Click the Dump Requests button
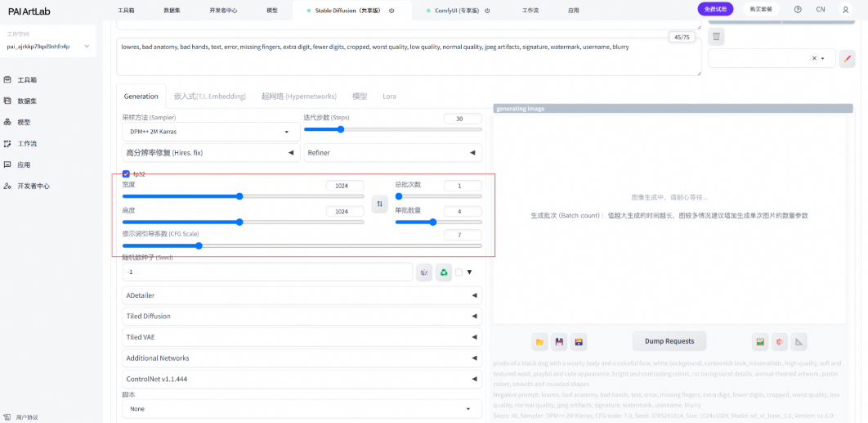This screenshot has height=423, width=868. [669, 341]
